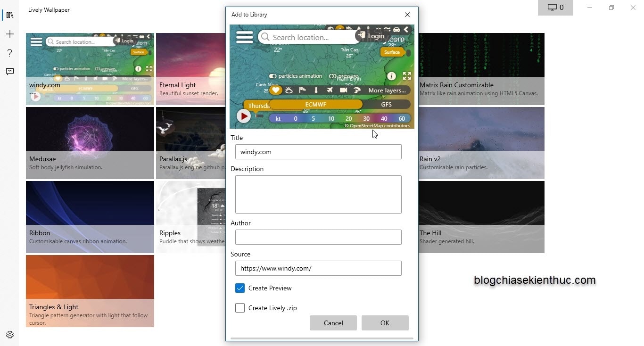The width and height of the screenshot is (644, 346).
Task: Close the Add to Library dialog
Action: [x=407, y=15]
